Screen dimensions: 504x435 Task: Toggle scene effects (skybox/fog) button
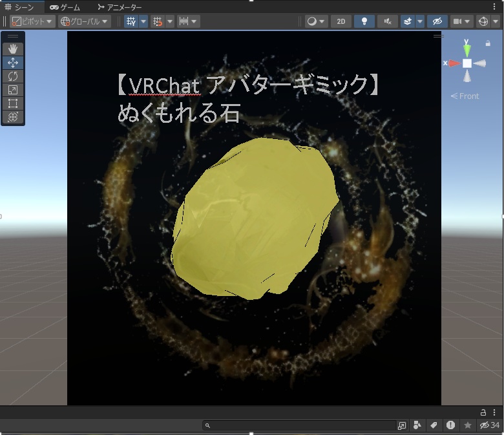pyautogui.click(x=408, y=21)
